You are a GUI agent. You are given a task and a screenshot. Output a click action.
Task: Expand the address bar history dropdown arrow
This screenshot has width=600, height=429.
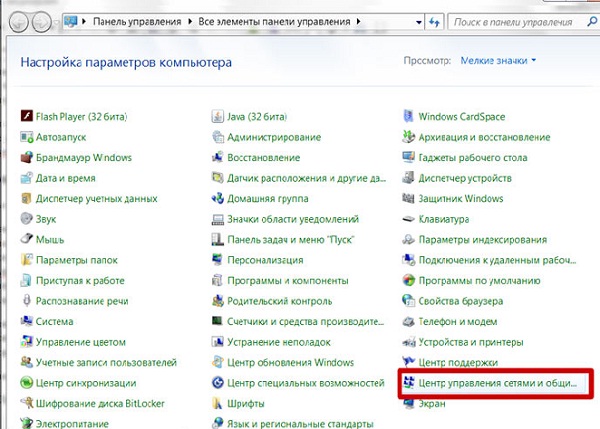click(x=419, y=22)
